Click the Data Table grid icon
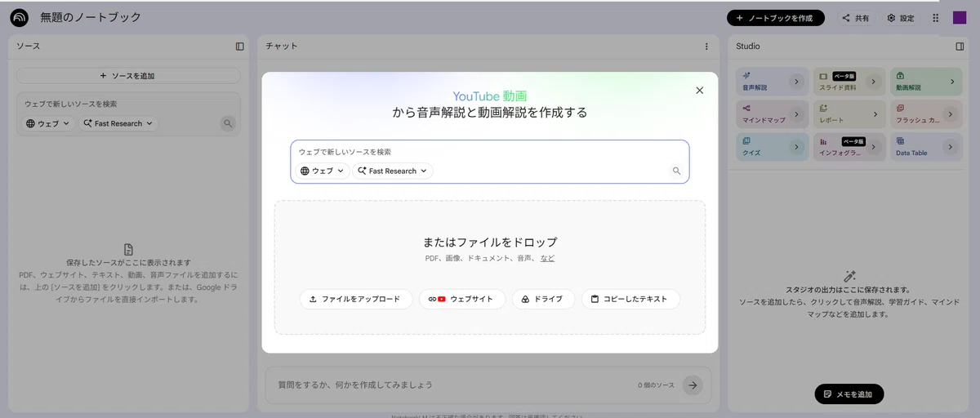This screenshot has height=418, width=980. tap(900, 141)
